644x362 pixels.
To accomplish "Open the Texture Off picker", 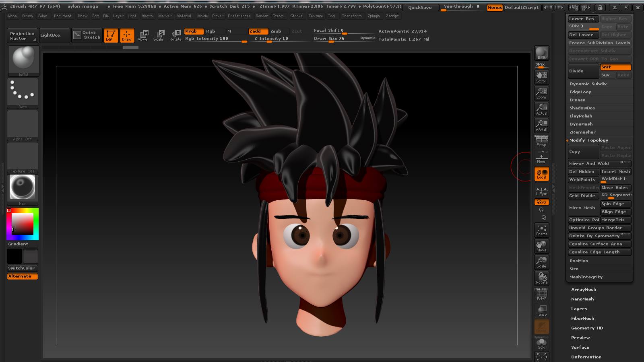I will click(23, 157).
